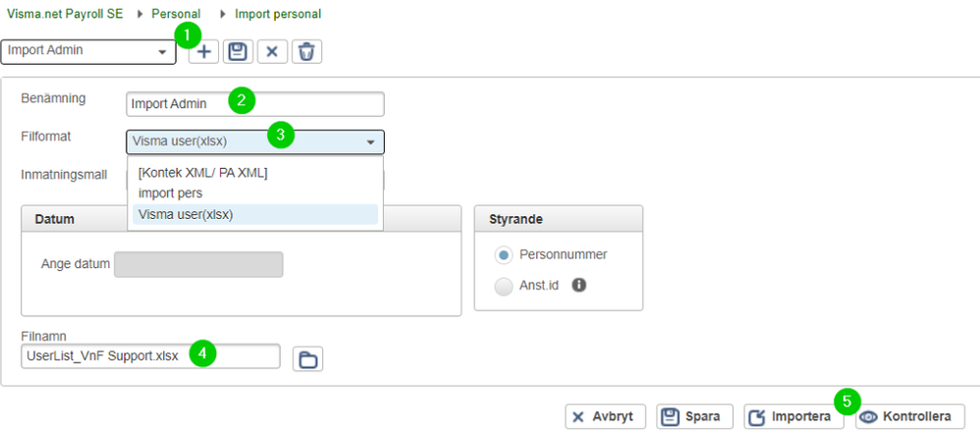Select the Personnummer radio button
Image resolution: width=980 pixels, height=437 pixels.
[x=504, y=255]
